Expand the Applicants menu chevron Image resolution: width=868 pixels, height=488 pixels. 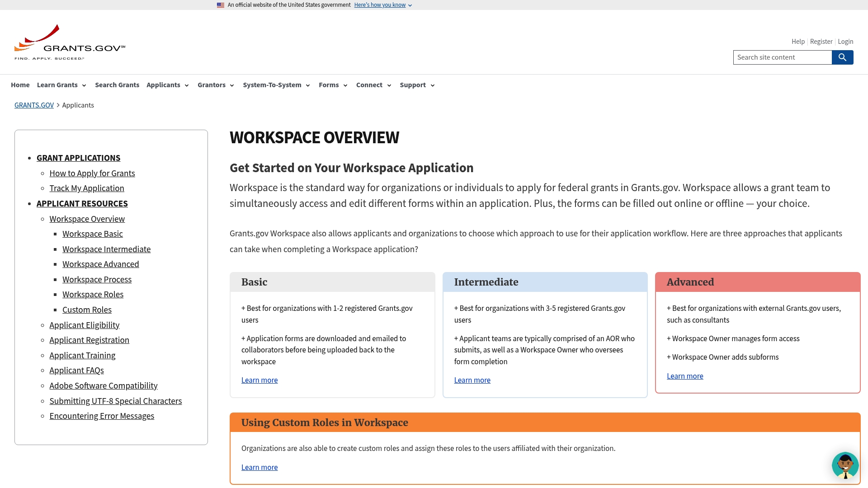click(187, 85)
